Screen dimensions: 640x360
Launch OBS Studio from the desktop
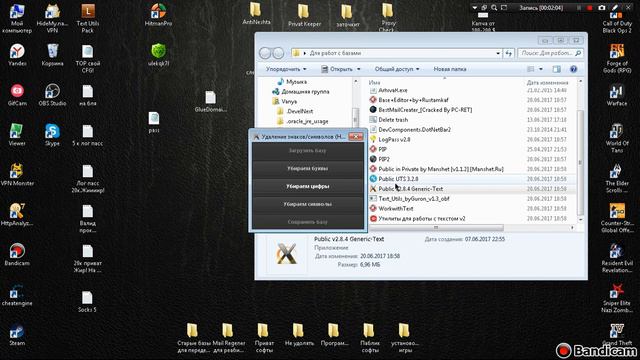(52, 95)
